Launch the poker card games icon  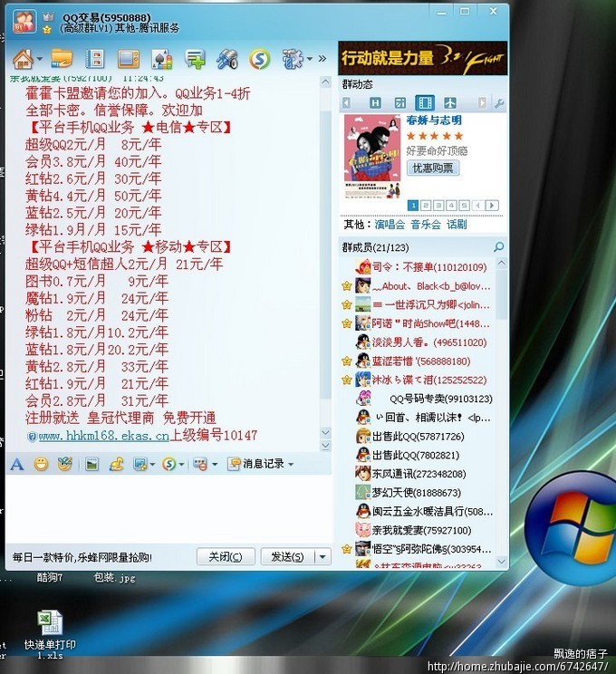pyautogui.click(x=161, y=59)
